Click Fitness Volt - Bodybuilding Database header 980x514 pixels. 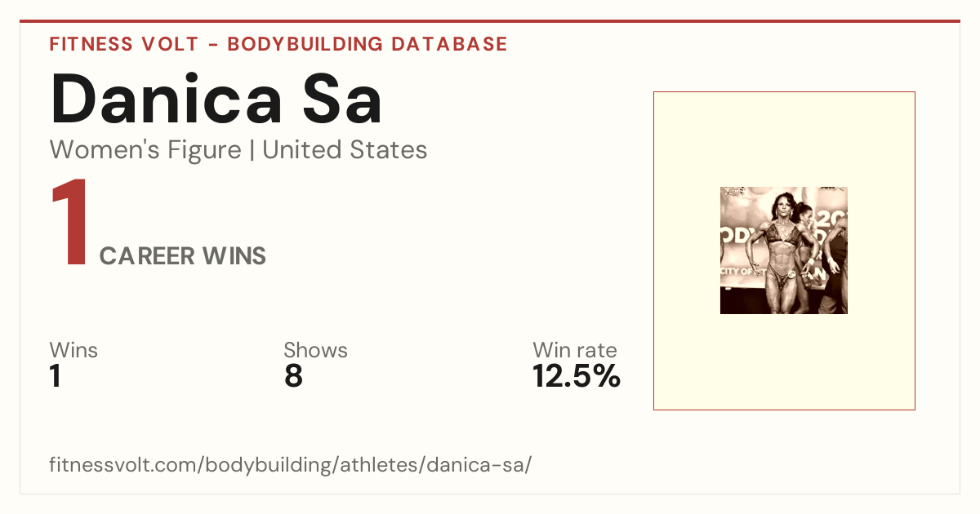click(278, 44)
